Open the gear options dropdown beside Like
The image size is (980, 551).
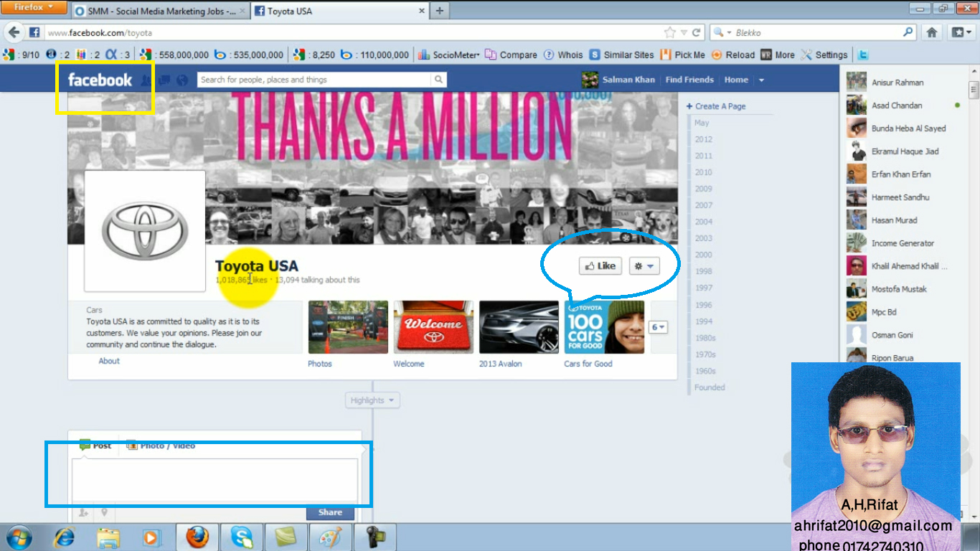coord(644,266)
